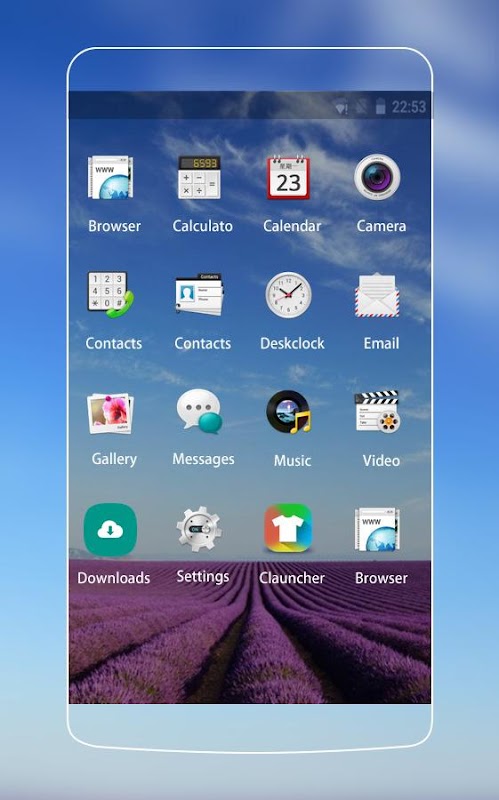Open the Deskclock analog clock icon
Screen dimensions: 499x800
(288, 295)
